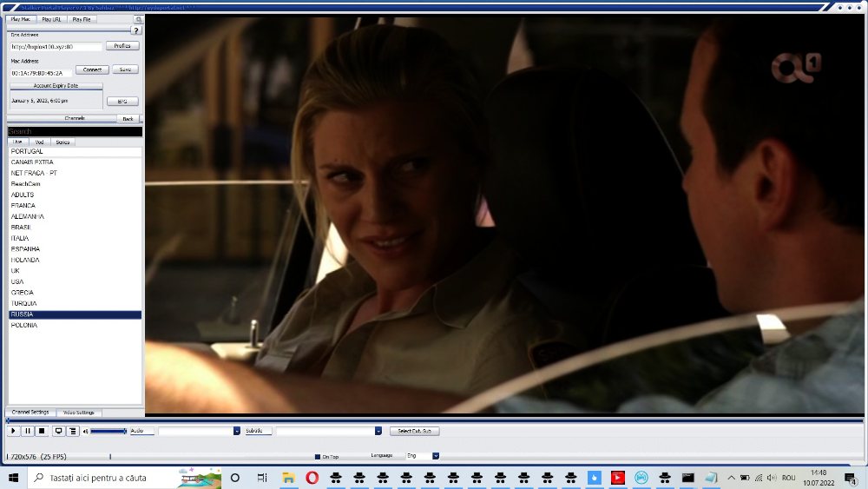This screenshot has height=489, width=868.
Task: Select USA in the channel list
Action: pyautogui.click(x=75, y=282)
